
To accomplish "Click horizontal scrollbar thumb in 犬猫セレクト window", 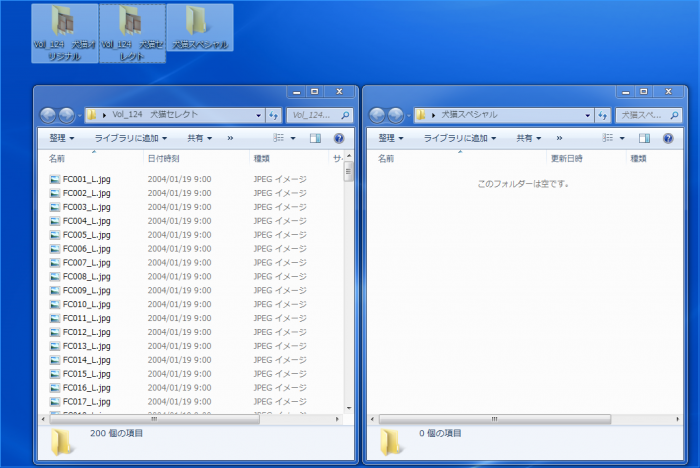I will click(154, 419).
